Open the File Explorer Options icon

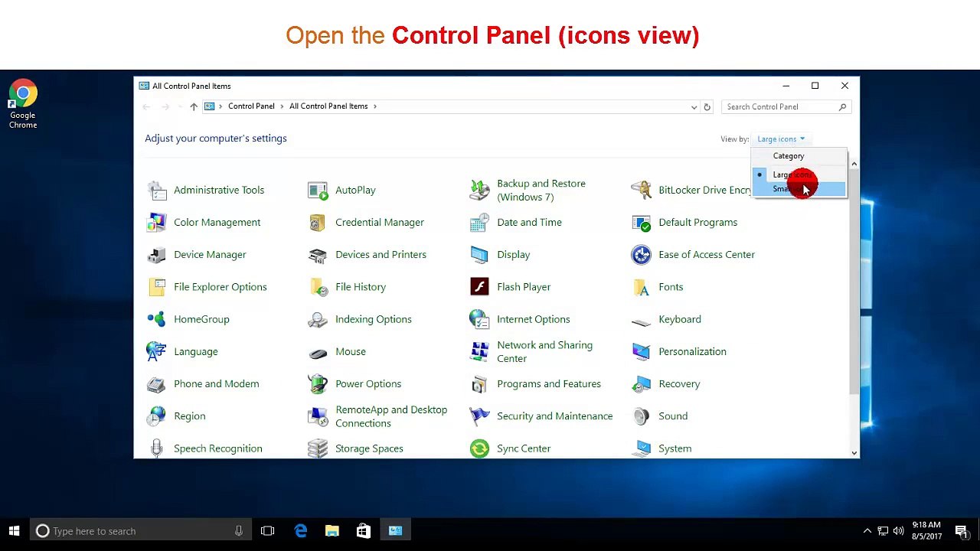(157, 287)
